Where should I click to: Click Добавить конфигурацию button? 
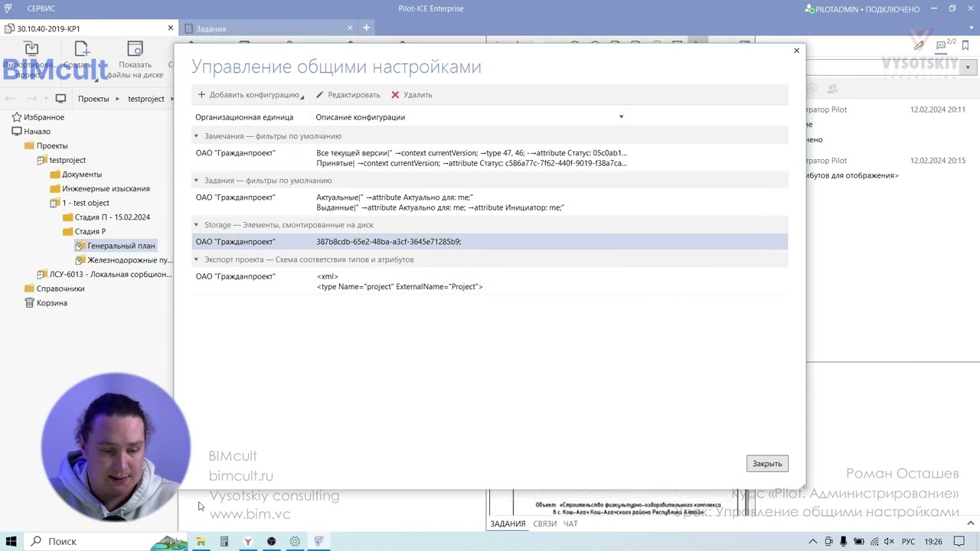[250, 95]
